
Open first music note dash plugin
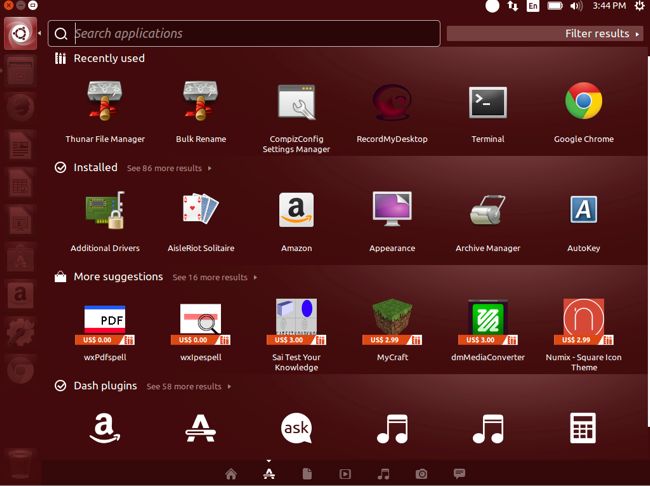point(392,429)
